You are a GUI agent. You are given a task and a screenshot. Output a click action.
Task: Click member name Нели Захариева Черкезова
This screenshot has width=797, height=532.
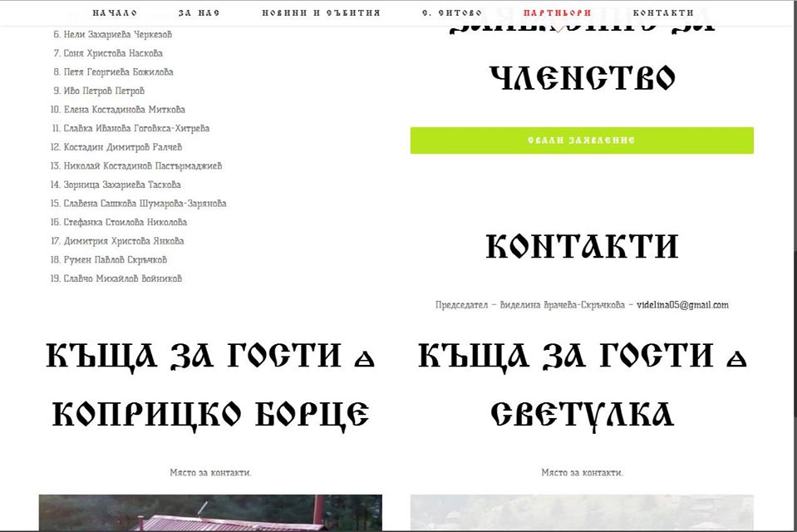(118, 35)
